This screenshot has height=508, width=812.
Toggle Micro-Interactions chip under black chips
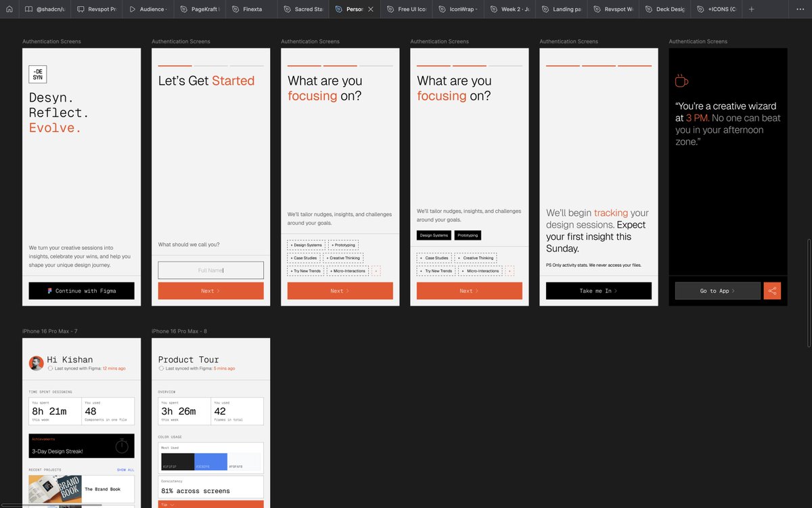(x=479, y=271)
